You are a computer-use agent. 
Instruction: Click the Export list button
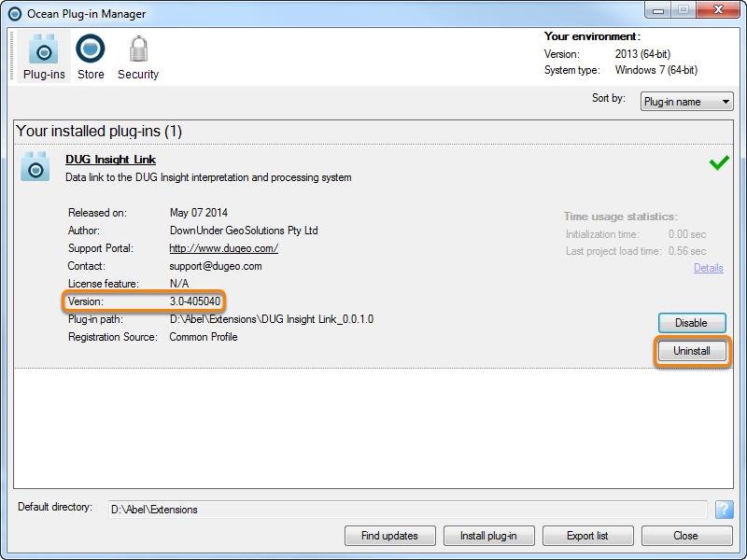pyautogui.click(x=588, y=536)
